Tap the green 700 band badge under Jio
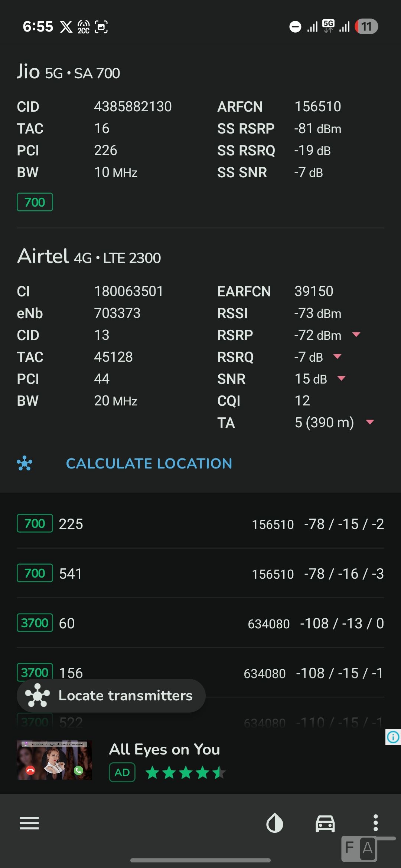Screen dimensions: 401x868 (35, 202)
